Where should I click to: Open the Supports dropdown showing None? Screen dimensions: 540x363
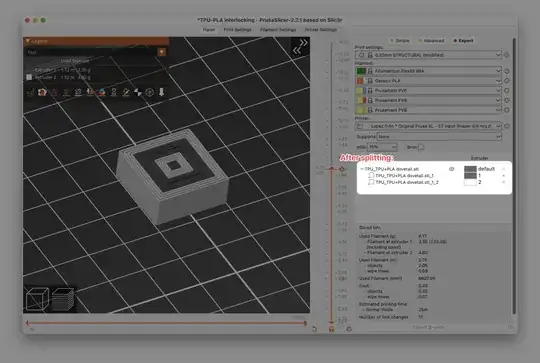[439, 137]
